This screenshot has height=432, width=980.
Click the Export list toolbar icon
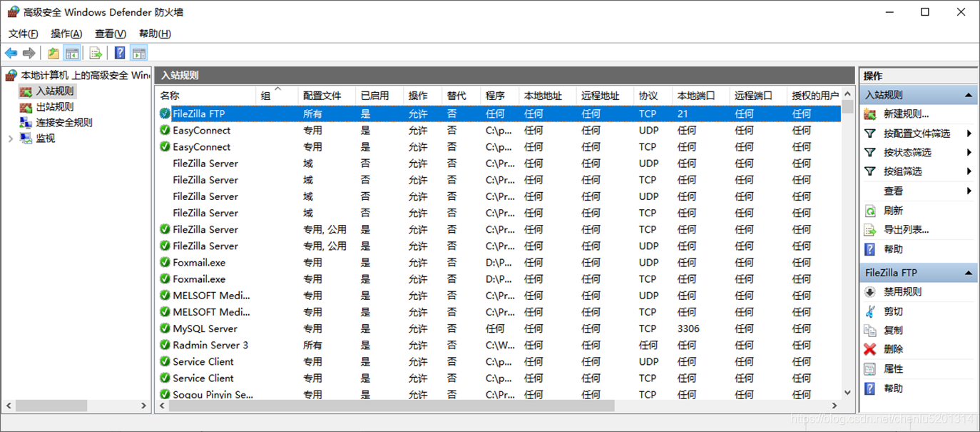[96, 53]
